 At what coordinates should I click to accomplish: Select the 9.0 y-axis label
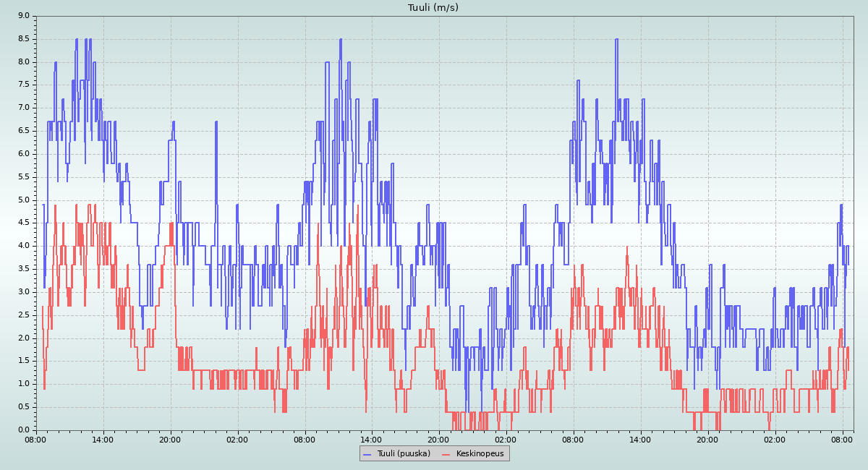[23, 16]
